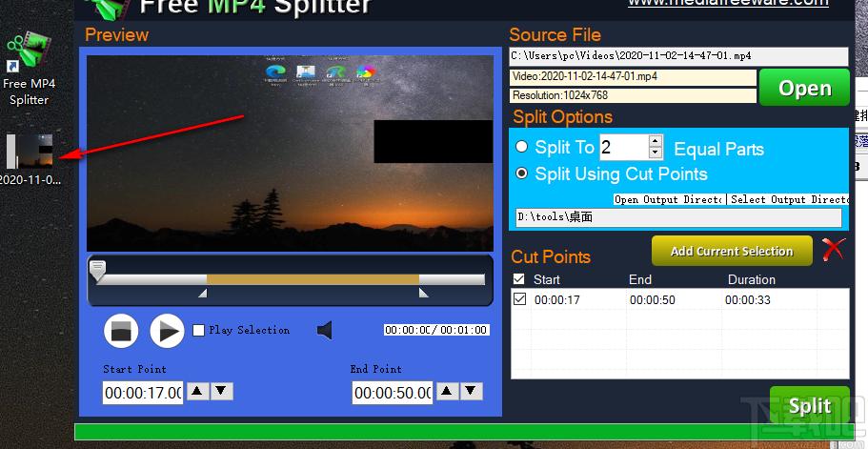This screenshot has height=449, width=868.
Task: Click the green progress bar
Action: tap(462, 432)
